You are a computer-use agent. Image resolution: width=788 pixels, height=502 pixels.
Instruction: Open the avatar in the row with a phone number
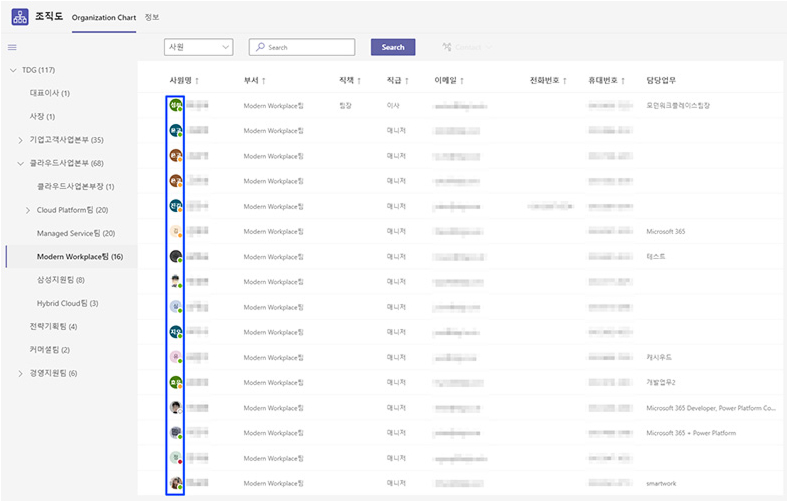(x=175, y=206)
